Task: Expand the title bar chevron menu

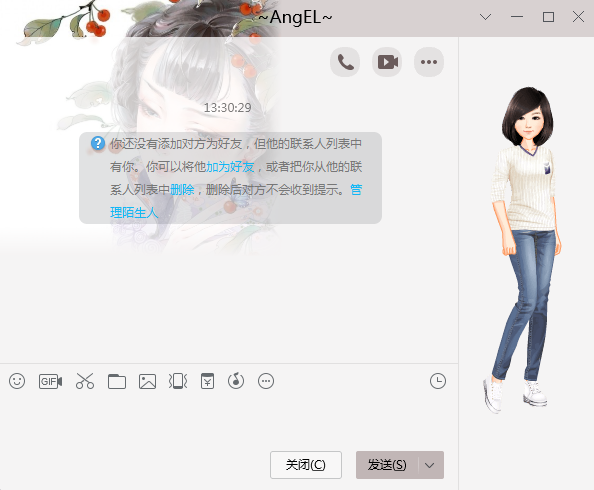Action: pyautogui.click(x=485, y=17)
